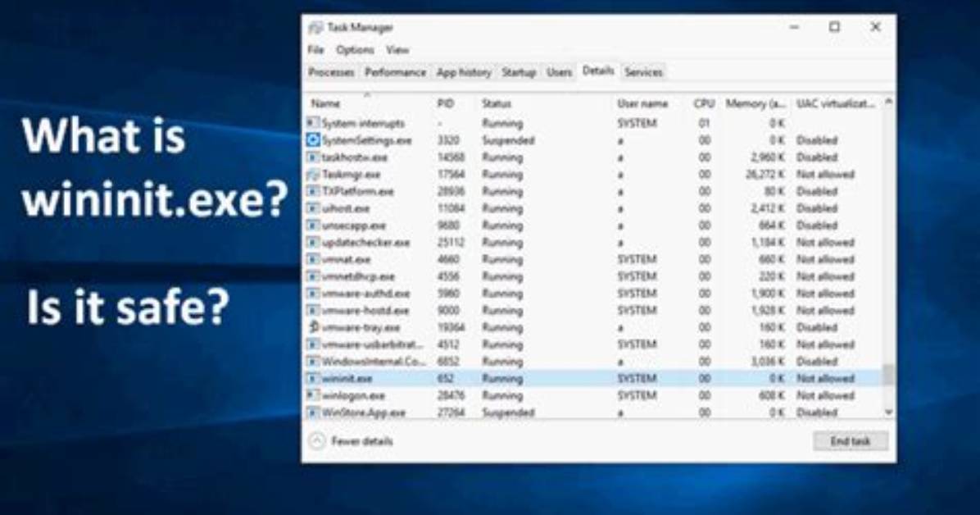Switch to the Performance tab
Image resolution: width=980 pixels, height=515 pixels.
coord(395,72)
